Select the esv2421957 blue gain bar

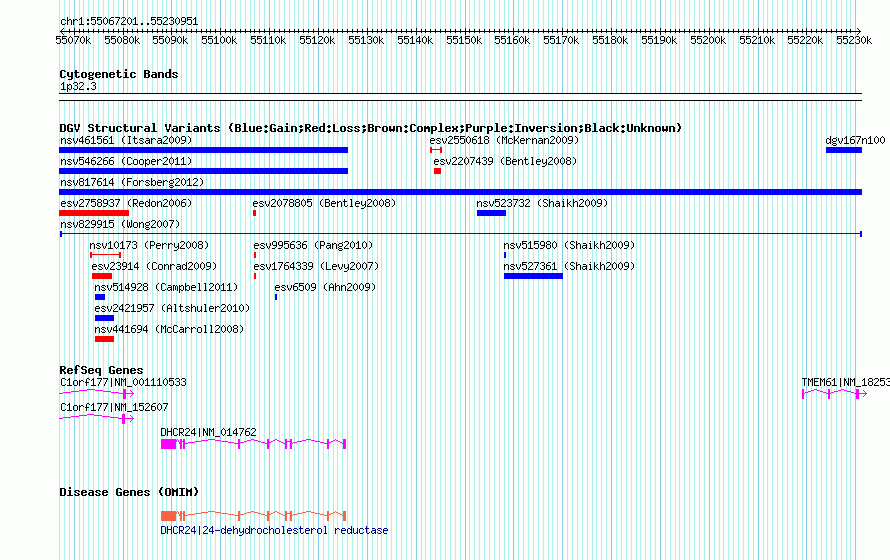click(x=104, y=318)
